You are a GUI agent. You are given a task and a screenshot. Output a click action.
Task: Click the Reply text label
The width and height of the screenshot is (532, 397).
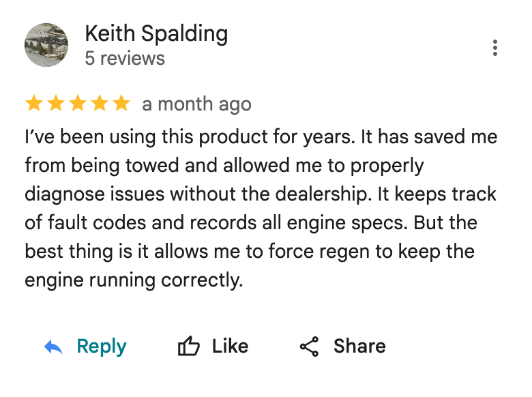pyautogui.click(x=102, y=347)
